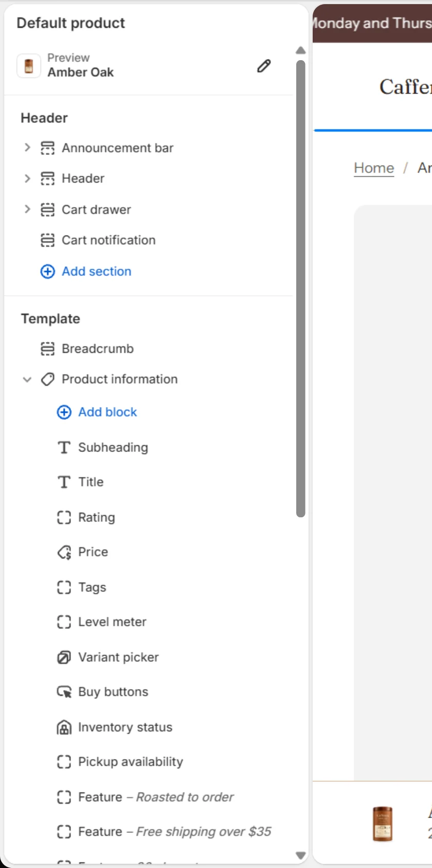Image resolution: width=432 pixels, height=868 pixels.
Task: Click the sidebar scroll down arrow
Action: 301,856
